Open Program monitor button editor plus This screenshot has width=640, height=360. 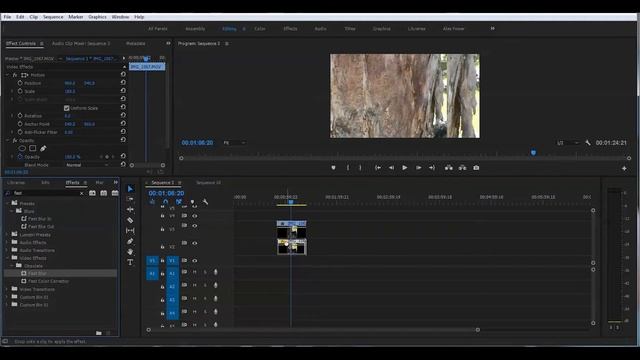point(624,168)
